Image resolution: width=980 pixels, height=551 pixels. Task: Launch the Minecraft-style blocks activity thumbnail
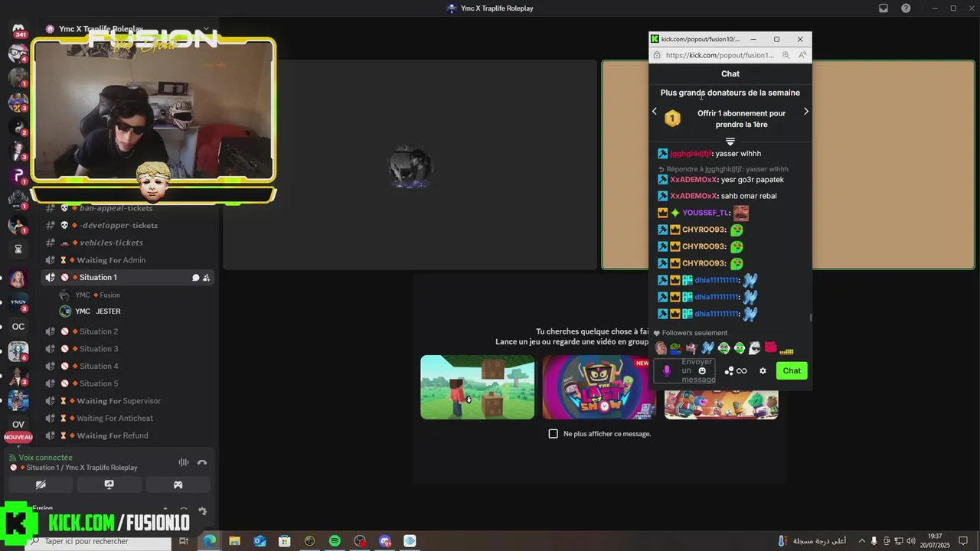[x=478, y=387]
